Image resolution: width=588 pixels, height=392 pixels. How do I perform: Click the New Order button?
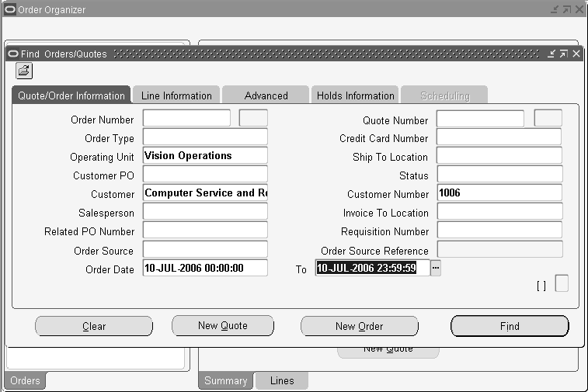tap(360, 326)
